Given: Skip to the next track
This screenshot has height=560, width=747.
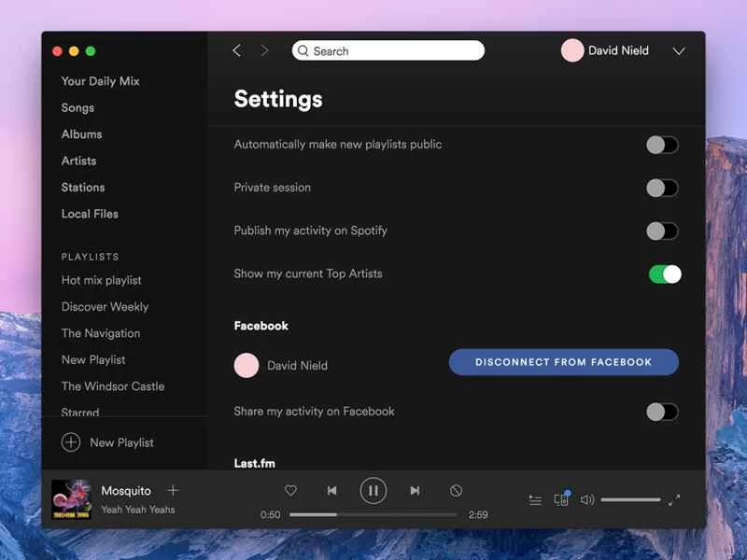Looking at the screenshot, I should 415,491.
